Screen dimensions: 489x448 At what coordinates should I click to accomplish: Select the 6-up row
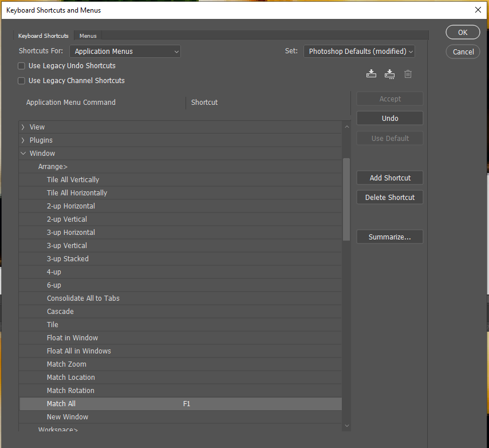(x=180, y=285)
